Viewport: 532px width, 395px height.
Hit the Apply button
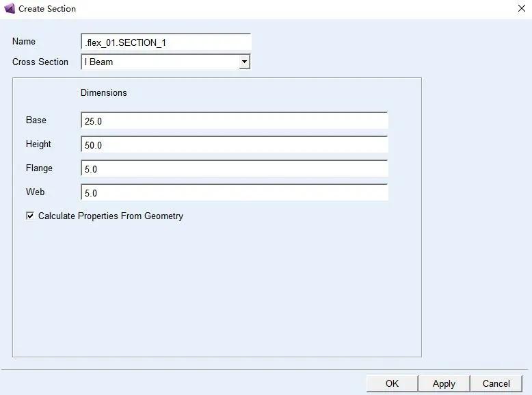[x=444, y=383]
